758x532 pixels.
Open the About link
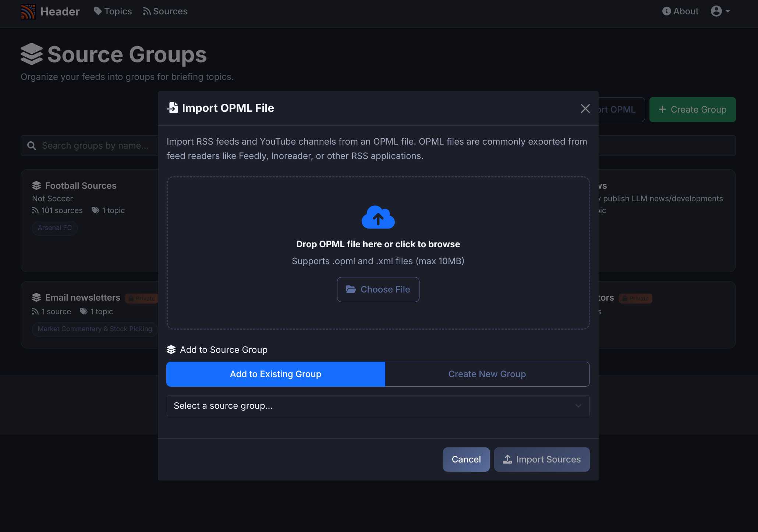click(x=680, y=11)
